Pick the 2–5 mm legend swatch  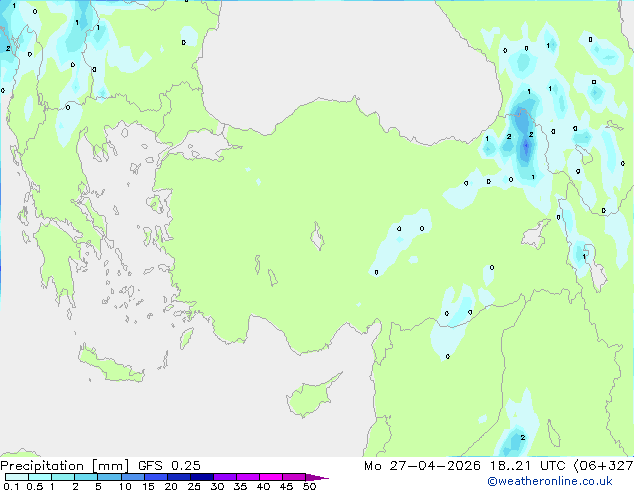[86, 477]
